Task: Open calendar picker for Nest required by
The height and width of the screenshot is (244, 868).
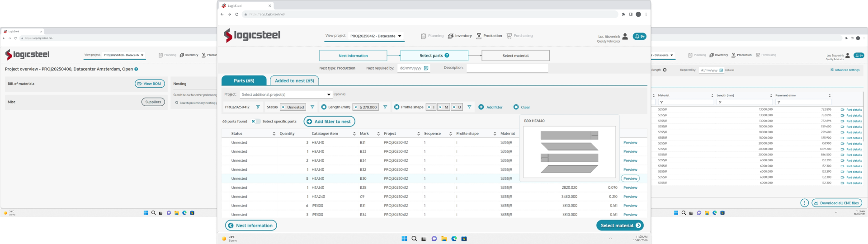Action: click(x=426, y=68)
